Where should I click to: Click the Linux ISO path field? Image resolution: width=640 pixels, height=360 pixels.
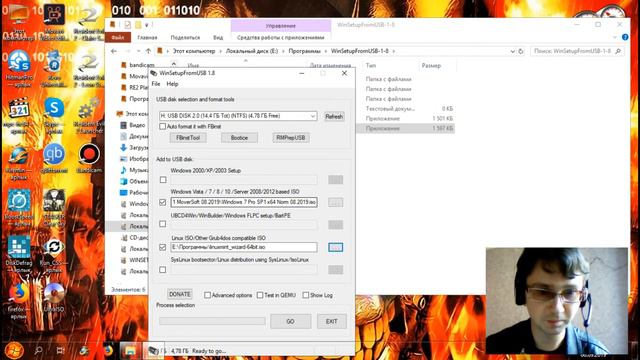click(x=244, y=247)
